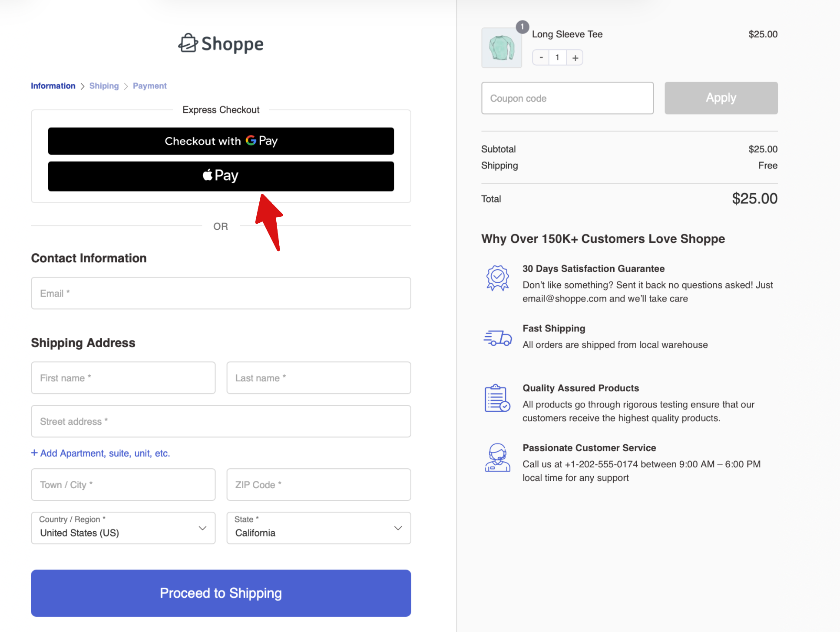Click the satisfaction guarantee badge icon

tap(497, 278)
